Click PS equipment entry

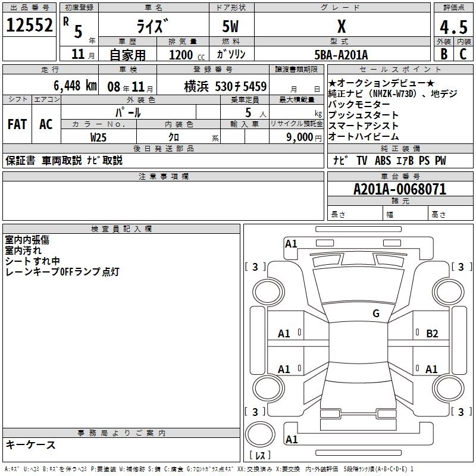(x=424, y=160)
